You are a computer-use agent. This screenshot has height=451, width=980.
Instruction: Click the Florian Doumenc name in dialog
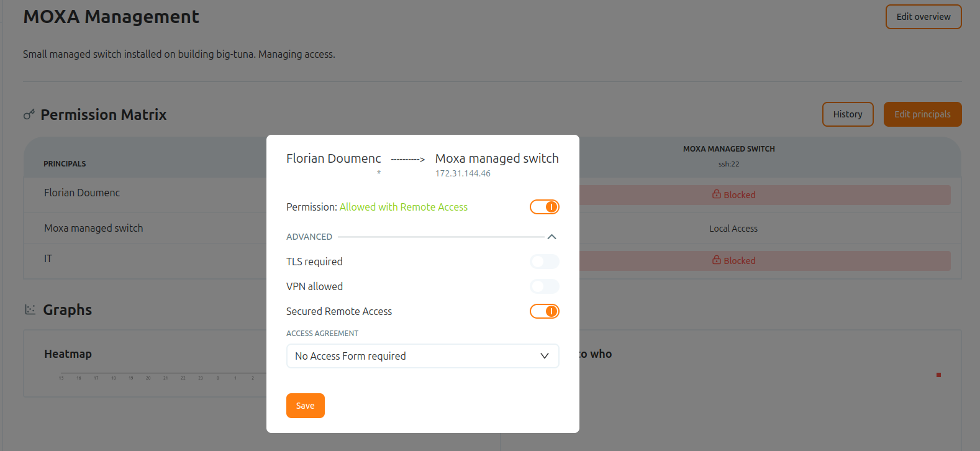333,158
